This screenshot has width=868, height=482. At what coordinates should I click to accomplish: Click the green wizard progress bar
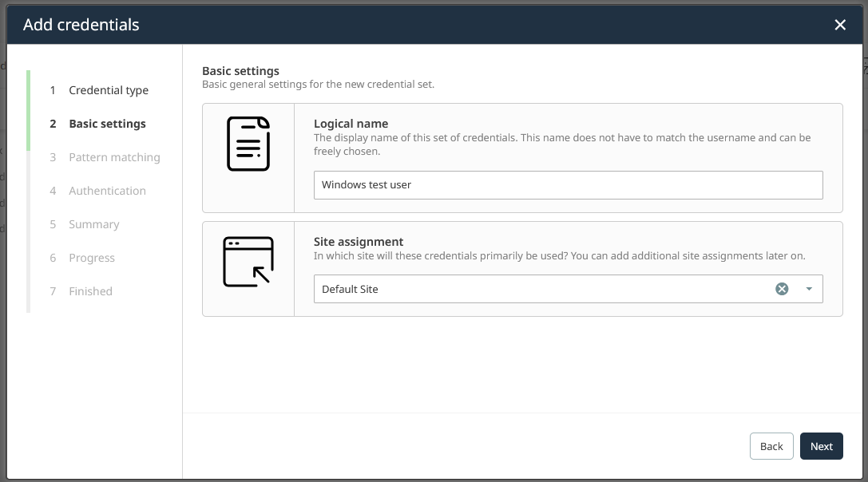coord(29,110)
